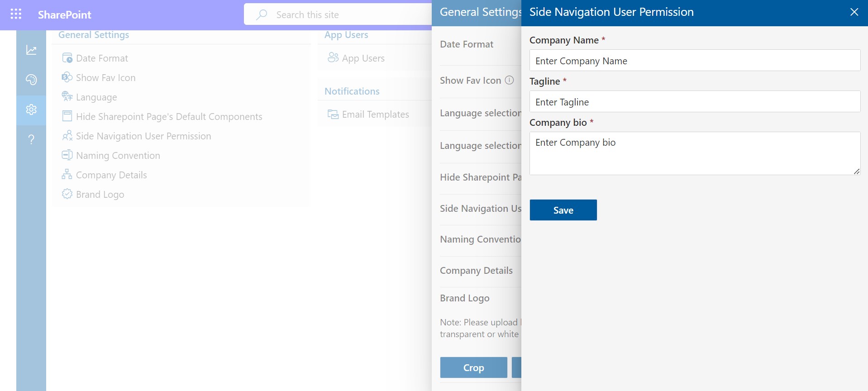Image resolution: width=868 pixels, height=391 pixels.
Task: Click the General Settings section heading
Action: pyautogui.click(x=94, y=35)
